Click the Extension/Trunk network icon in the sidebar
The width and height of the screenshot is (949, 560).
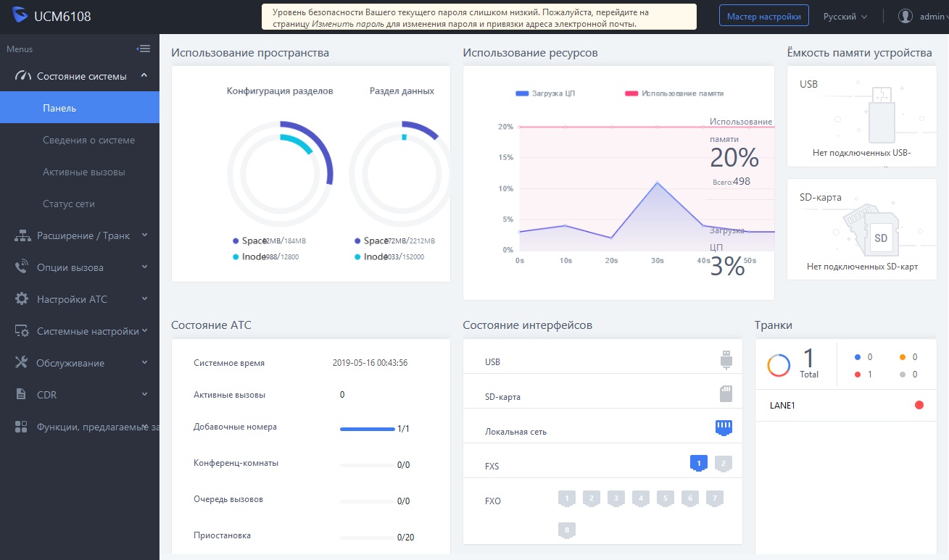[x=22, y=235]
